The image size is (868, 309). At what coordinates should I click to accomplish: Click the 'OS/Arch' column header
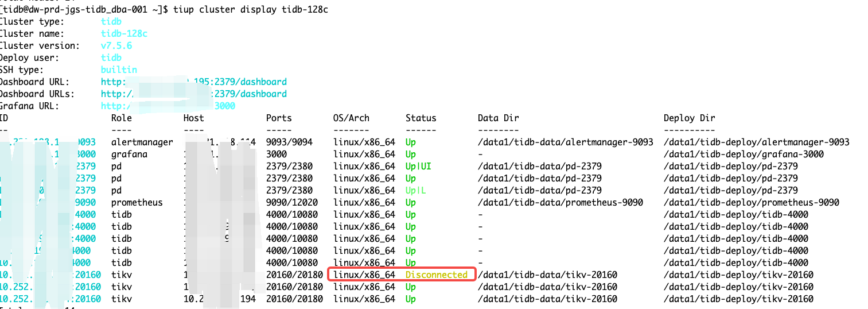(x=351, y=118)
